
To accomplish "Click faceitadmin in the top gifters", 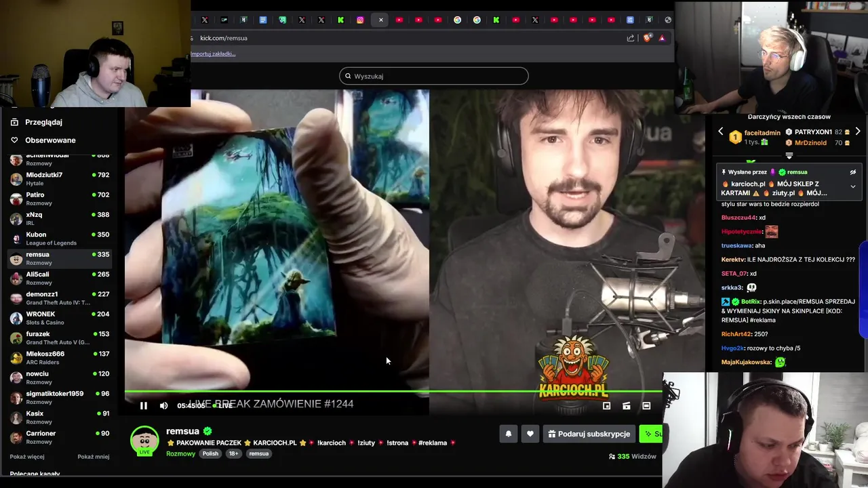I will click(x=762, y=133).
